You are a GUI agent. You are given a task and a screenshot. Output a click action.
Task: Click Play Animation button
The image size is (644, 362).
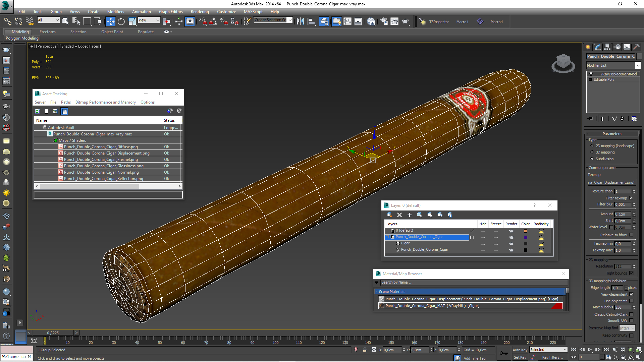590,350
